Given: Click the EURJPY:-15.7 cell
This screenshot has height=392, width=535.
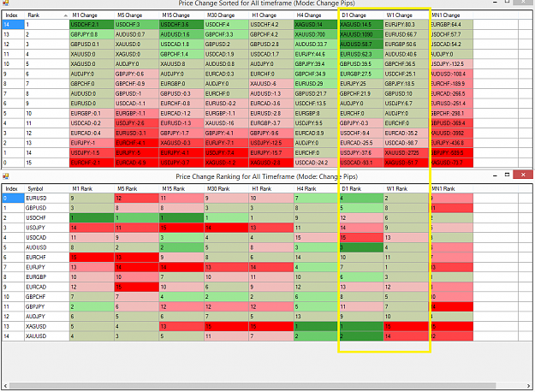Looking at the screenshot, I should pyautogui.click(x=271, y=153).
